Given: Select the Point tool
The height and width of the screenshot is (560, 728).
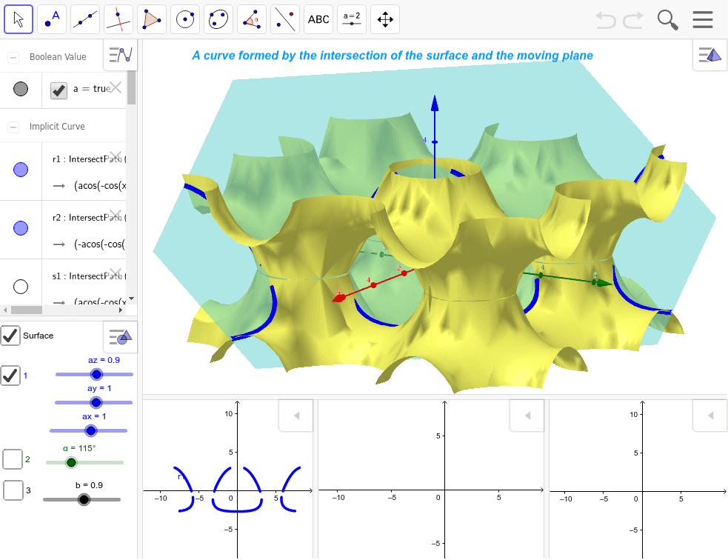Looking at the screenshot, I should (51, 19).
